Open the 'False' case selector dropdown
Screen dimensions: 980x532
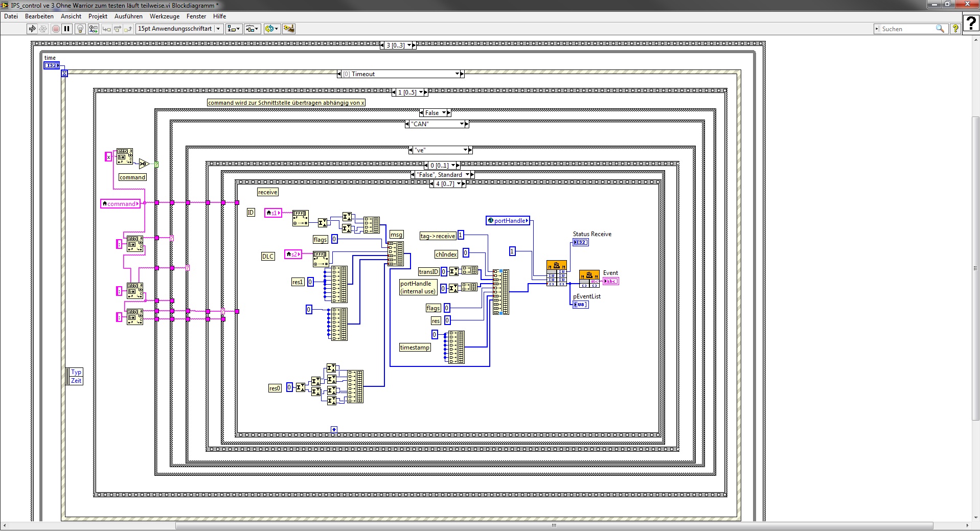(x=444, y=113)
